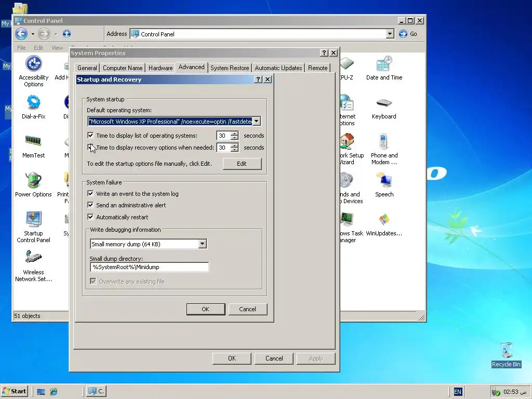Image resolution: width=532 pixels, height=399 pixels.
Task: Click the Small dump directory field
Action: [149, 267]
